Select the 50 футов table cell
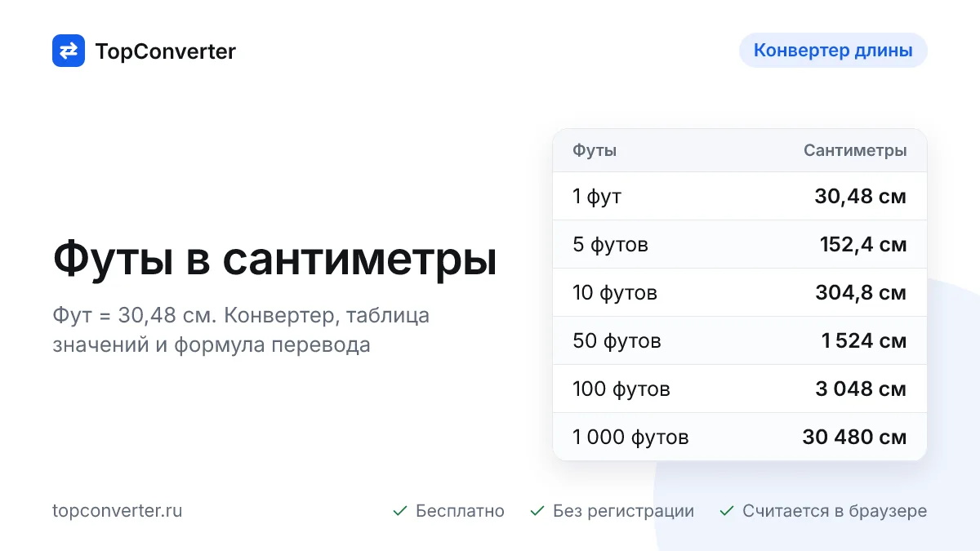Image resolution: width=980 pixels, height=551 pixels. coord(617,340)
